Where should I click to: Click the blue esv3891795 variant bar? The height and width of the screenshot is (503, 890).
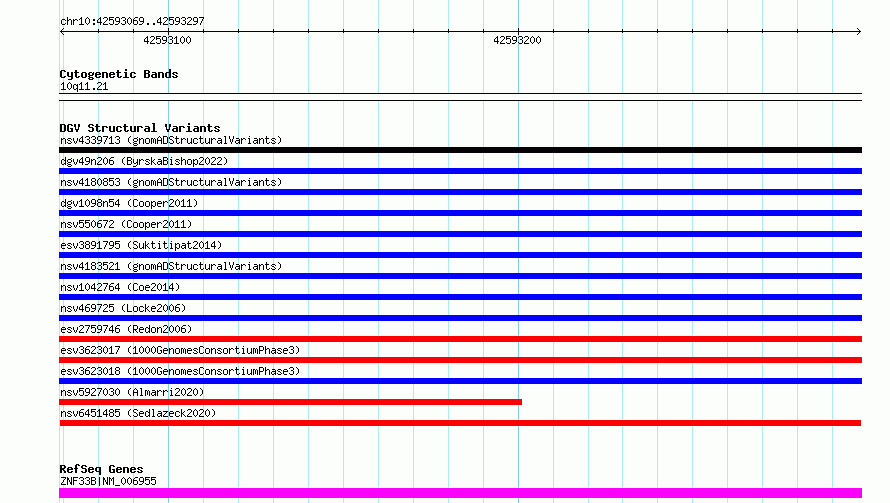pyautogui.click(x=460, y=255)
